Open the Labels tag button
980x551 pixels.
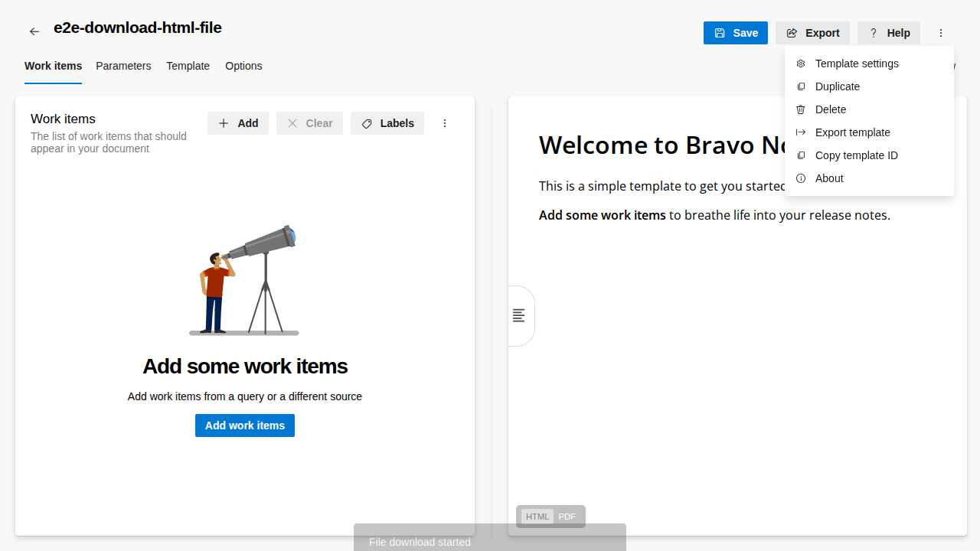point(387,123)
